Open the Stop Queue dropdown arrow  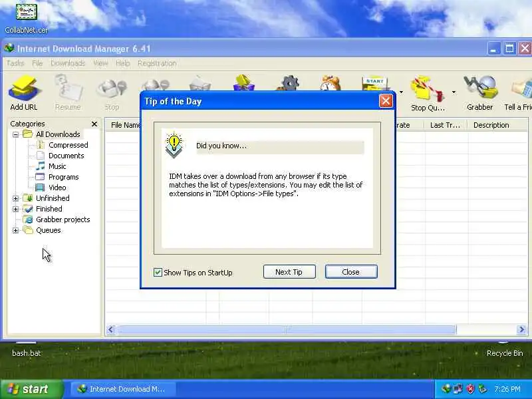coord(454,92)
